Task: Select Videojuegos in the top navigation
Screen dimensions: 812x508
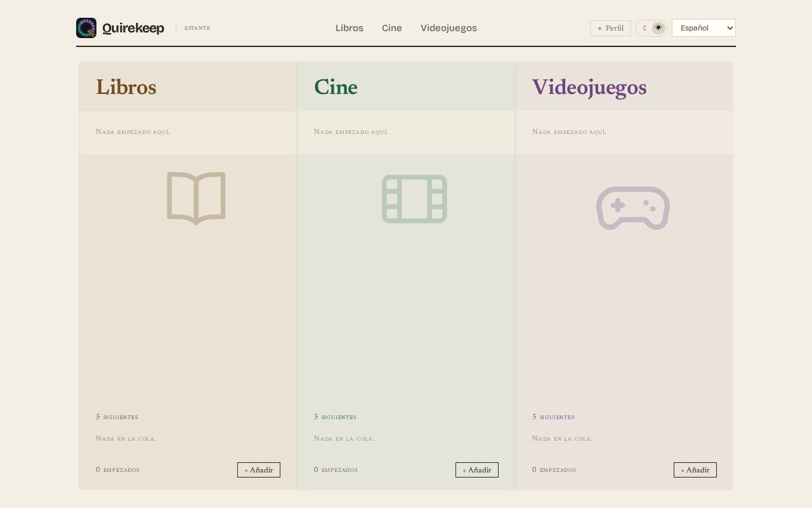Action: pyautogui.click(x=449, y=28)
